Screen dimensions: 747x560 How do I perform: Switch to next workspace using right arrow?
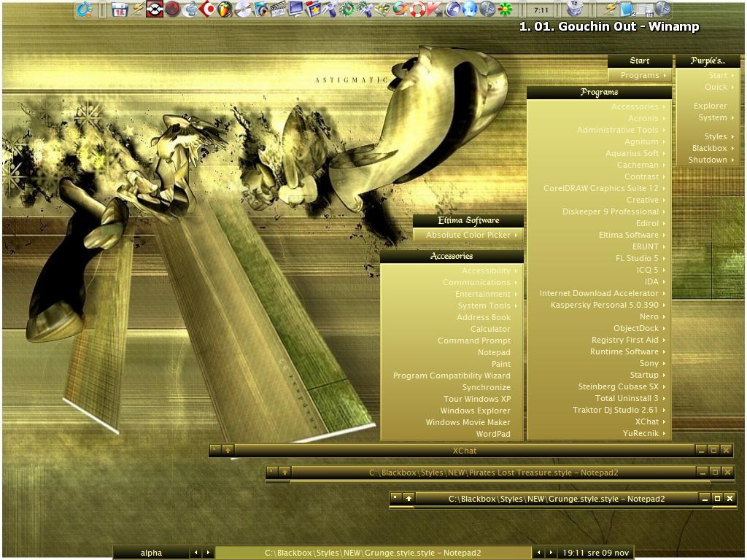pyautogui.click(x=208, y=553)
